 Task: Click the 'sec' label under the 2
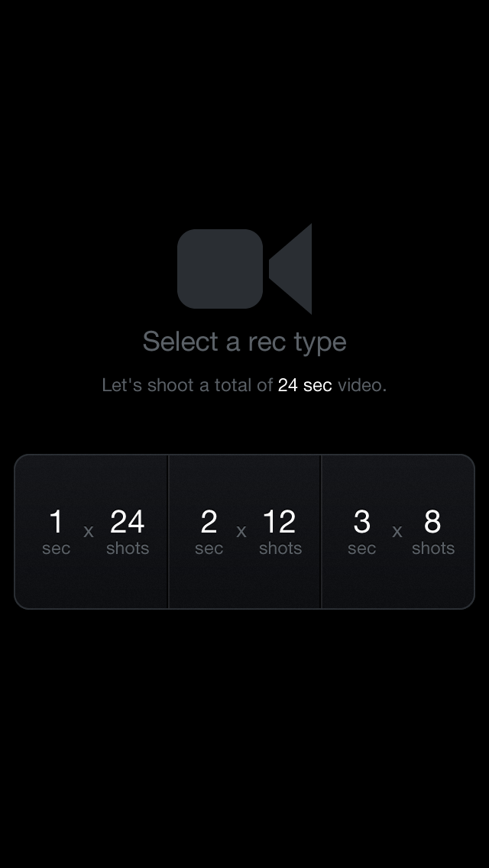pos(209,549)
